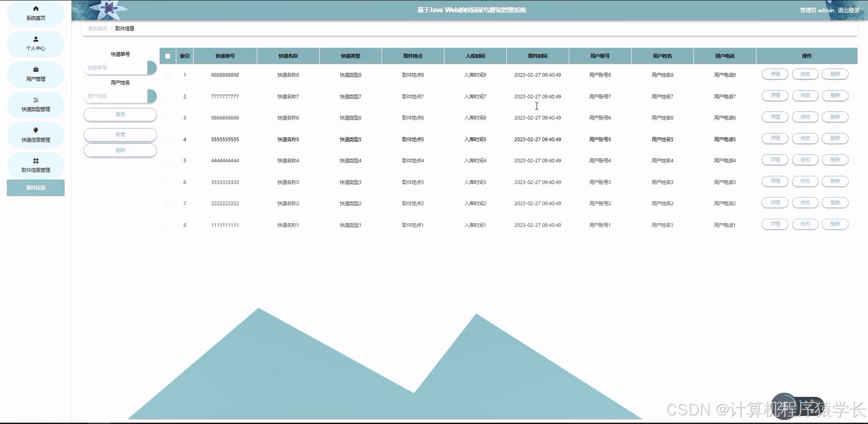The width and height of the screenshot is (868, 424).
Task: Click 修改 for row 7777777777
Action: [805, 96]
